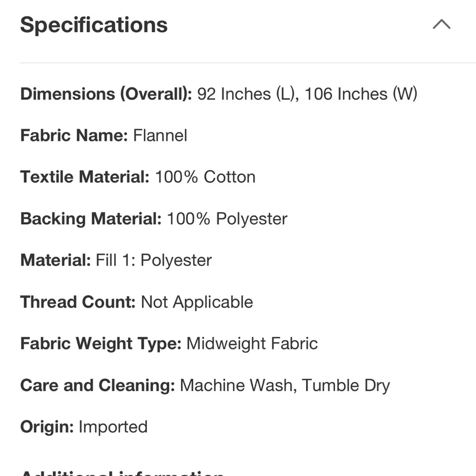Click the Thread Count label
Screen dimensions: 476x476
coord(78,302)
